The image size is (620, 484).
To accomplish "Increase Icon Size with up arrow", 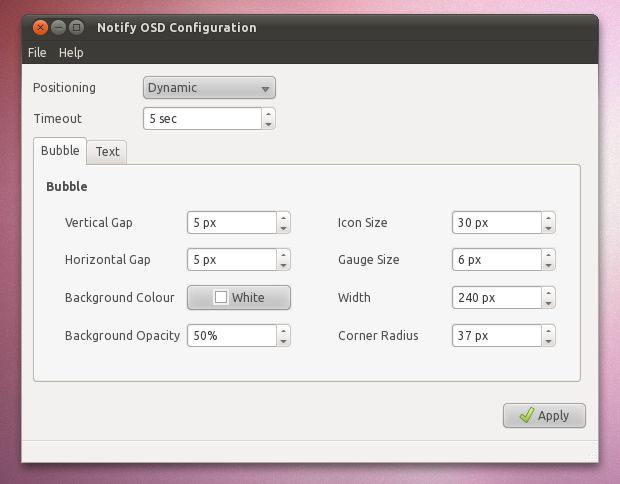I will (x=548, y=217).
